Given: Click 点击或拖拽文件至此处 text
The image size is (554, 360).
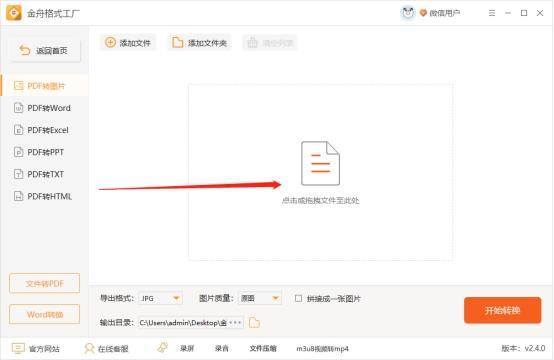Looking at the screenshot, I should click(320, 201).
